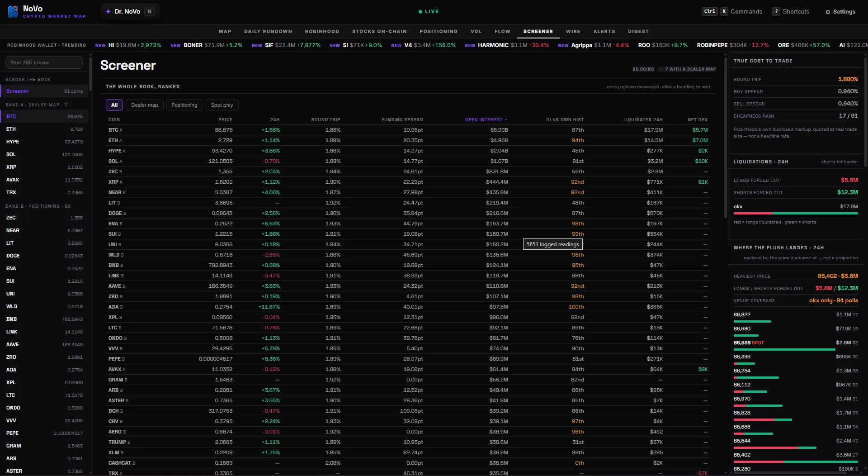Sort by the LIQUIDATED 24H column heading
The width and height of the screenshot is (868, 476).
pyautogui.click(x=643, y=120)
